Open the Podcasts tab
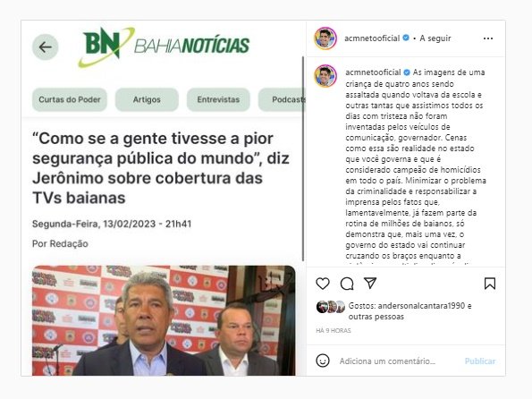Screen dimensions: 532x399 tap(283, 99)
